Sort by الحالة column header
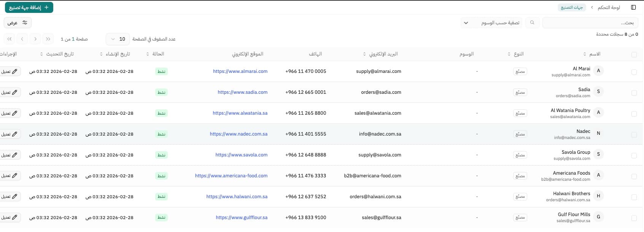The height and width of the screenshot is (232, 644). point(155,54)
